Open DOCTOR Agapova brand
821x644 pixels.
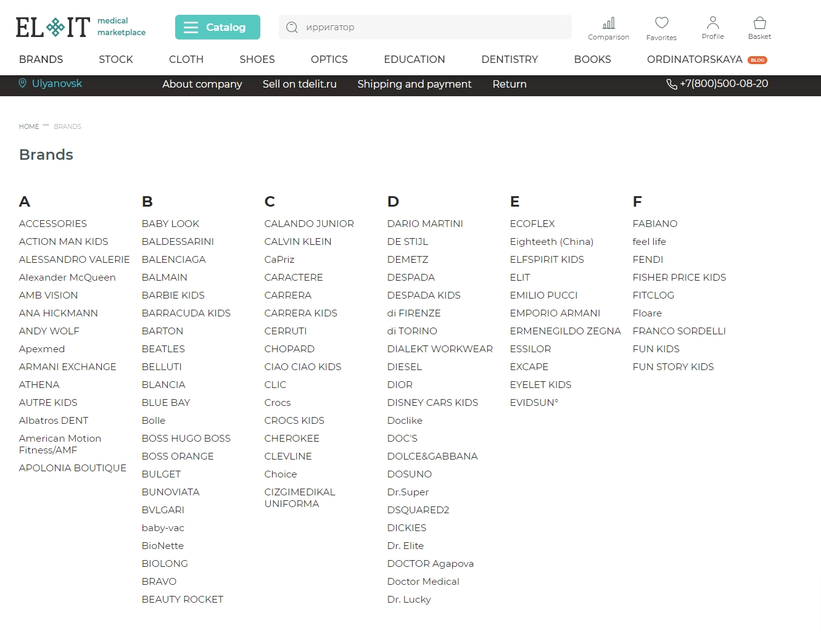click(431, 563)
